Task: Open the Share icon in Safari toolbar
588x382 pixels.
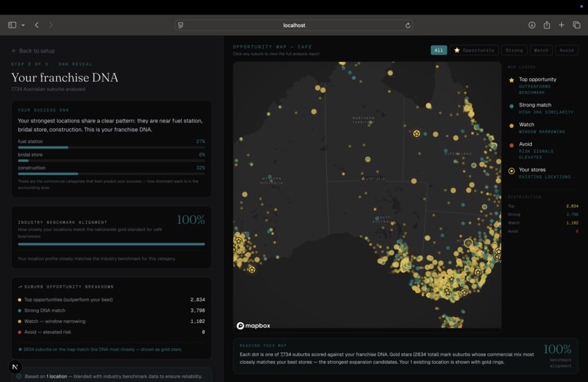Action: pos(546,25)
